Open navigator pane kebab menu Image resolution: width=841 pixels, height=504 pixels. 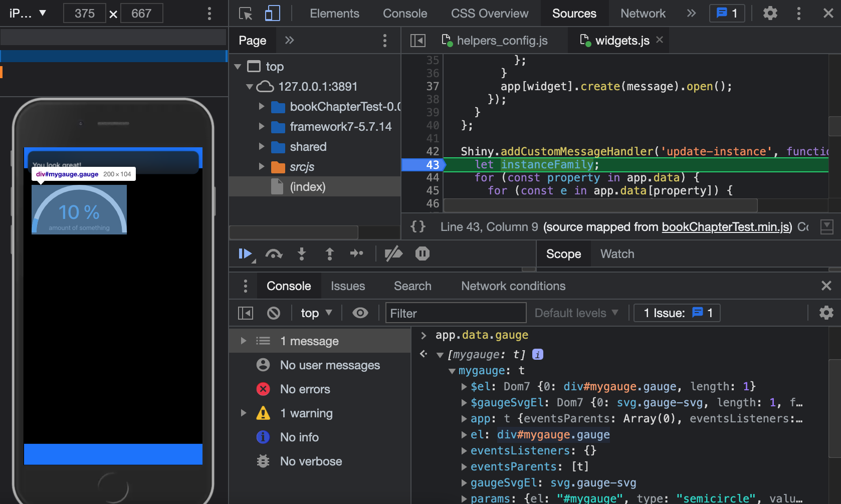click(x=385, y=41)
